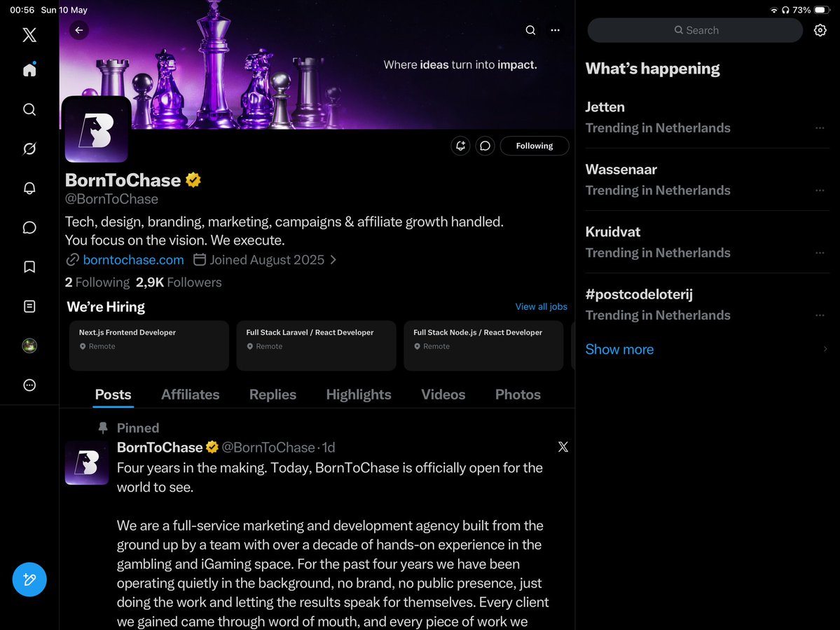Viewport: 840px width, 630px height.
Task: Open pinned post author avatar
Action: pos(87,463)
